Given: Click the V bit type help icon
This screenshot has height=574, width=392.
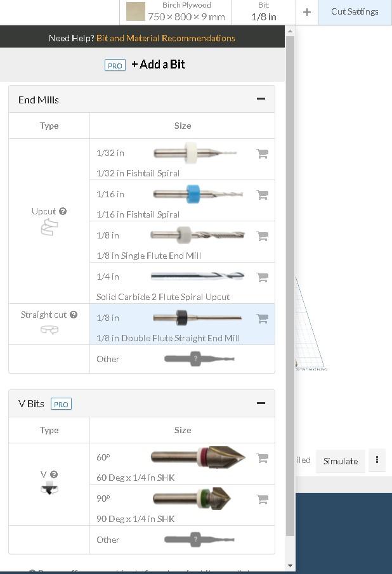Looking at the screenshot, I should 54,474.
